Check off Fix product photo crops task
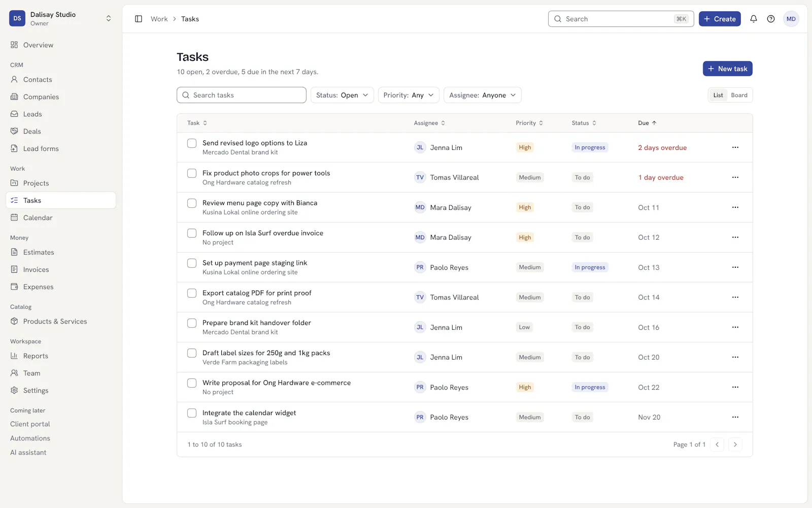Viewport: 812px width, 508px height. [x=192, y=173]
